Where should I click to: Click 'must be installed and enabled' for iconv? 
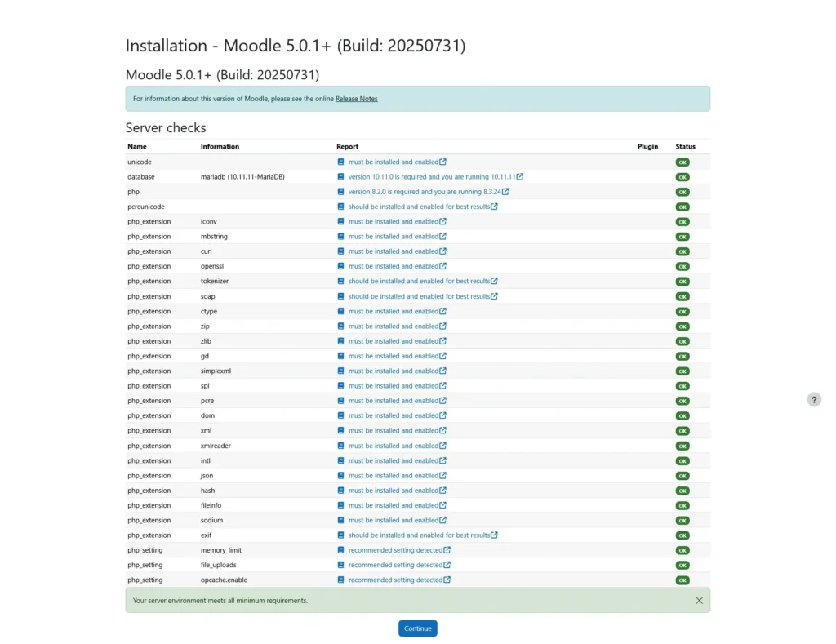(x=394, y=221)
